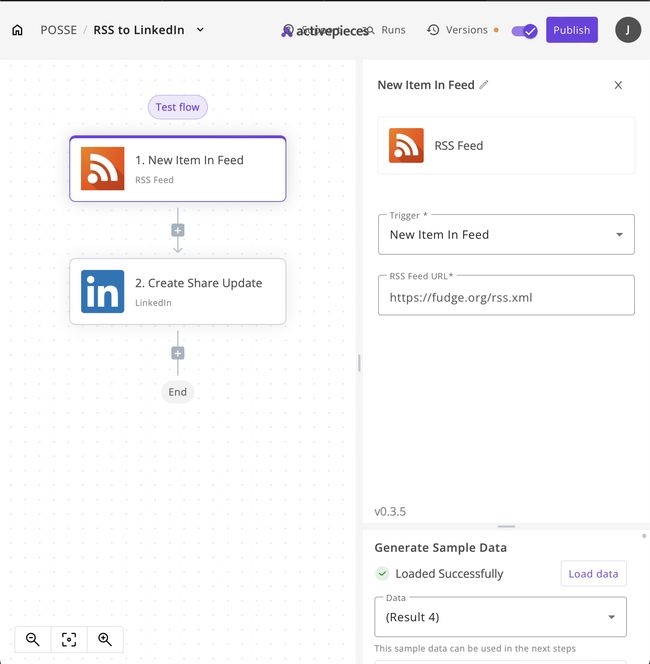Click the LinkedIn icon in step 2
Viewport: 650px width, 664px height.
(102, 291)
